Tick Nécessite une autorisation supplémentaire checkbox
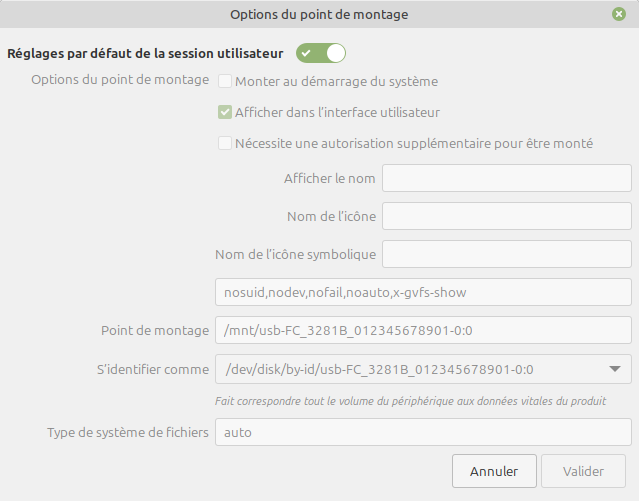Image resolution: width=639 pixels, height=501 pixels. point(225,143)
